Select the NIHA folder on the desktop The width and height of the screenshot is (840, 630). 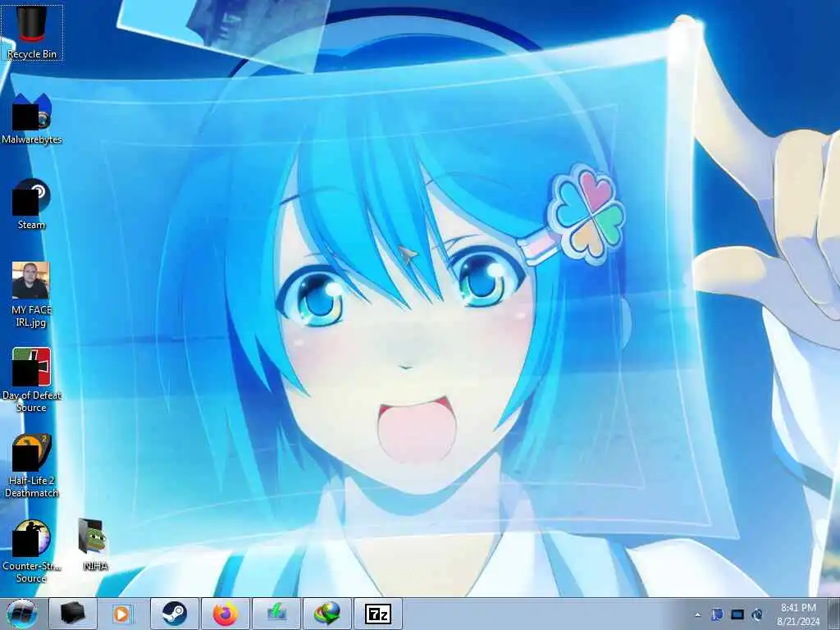[95, 545]
